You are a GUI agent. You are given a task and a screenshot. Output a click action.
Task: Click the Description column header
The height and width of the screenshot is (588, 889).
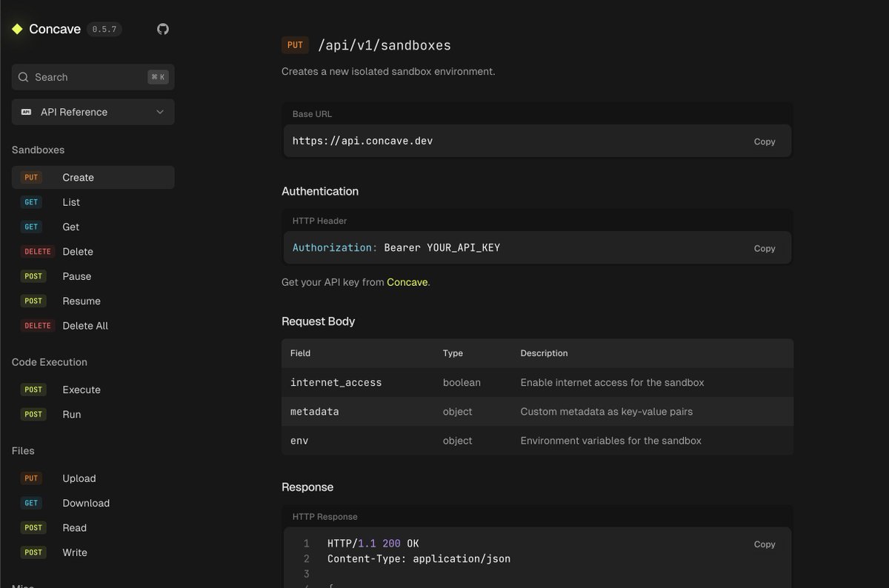[544, 353]
